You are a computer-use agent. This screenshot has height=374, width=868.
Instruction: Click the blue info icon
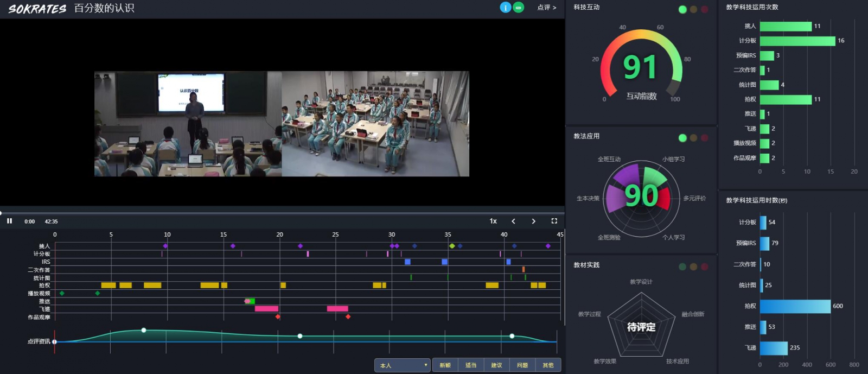[x=505, y=8]
